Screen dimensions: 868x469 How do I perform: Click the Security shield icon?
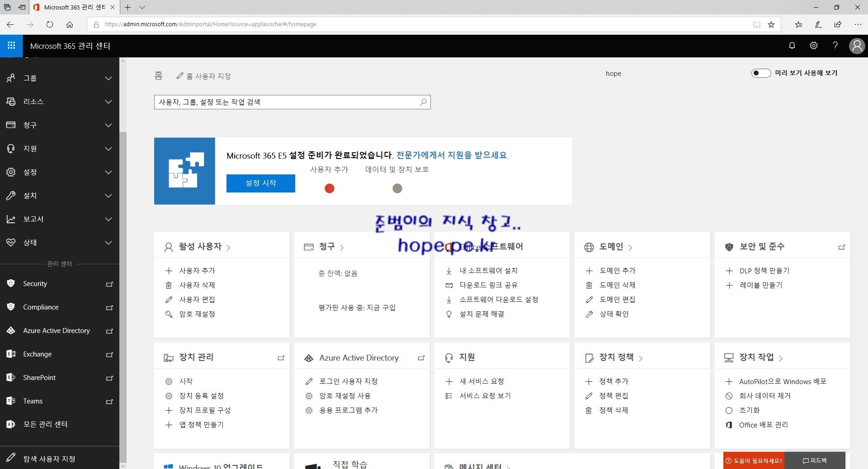11,283
